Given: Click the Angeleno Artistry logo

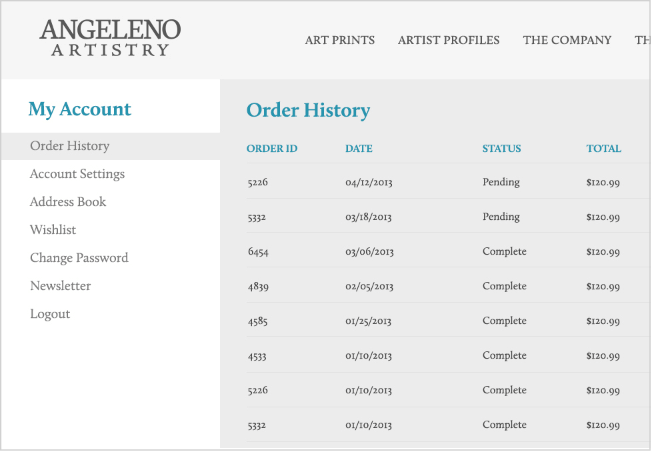Looking at the screenshot, I should 110,38.
